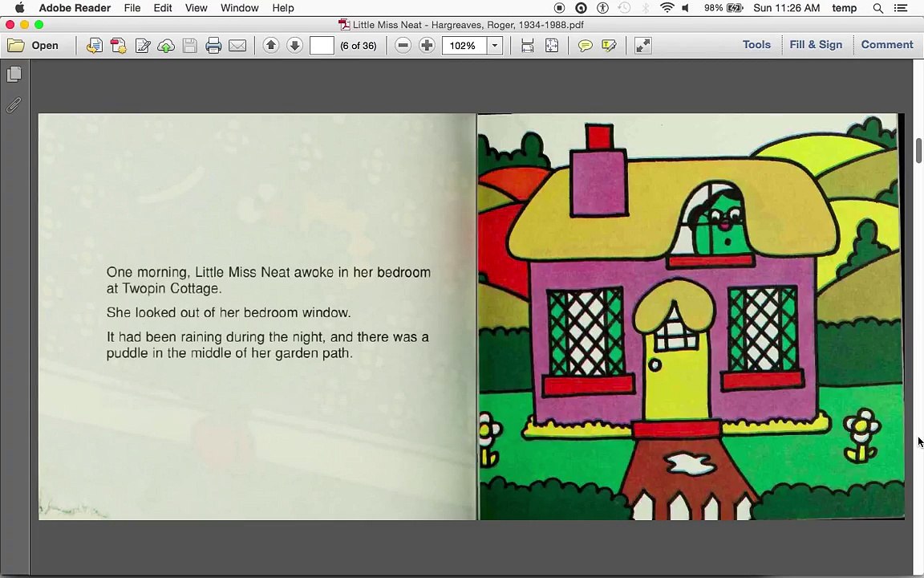924x578 pixels.
Task: Click the Open folder icon
Action: (x=16, y=46)
